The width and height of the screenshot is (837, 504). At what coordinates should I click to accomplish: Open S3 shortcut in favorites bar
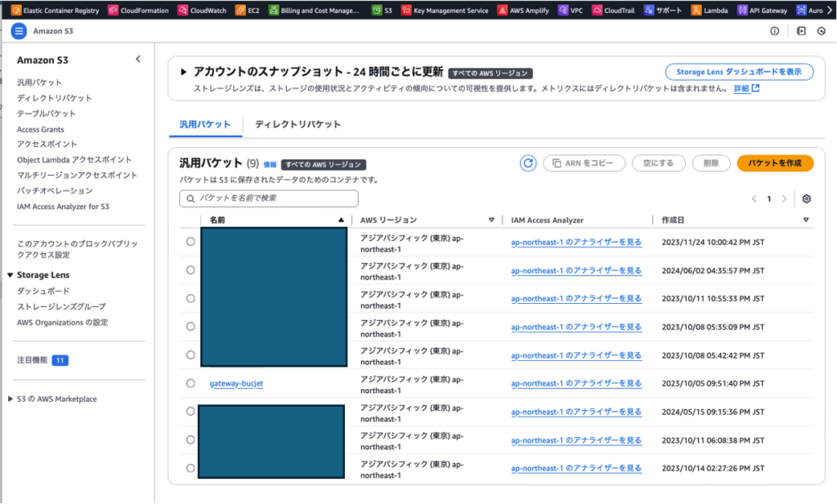(x=382, y=10)
